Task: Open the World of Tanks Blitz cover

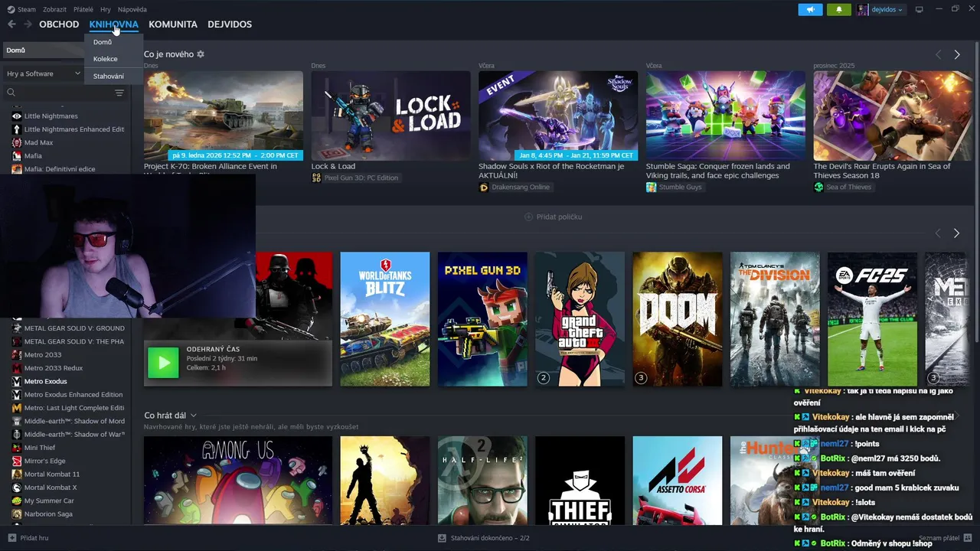Action: click(x=385, y=319)
